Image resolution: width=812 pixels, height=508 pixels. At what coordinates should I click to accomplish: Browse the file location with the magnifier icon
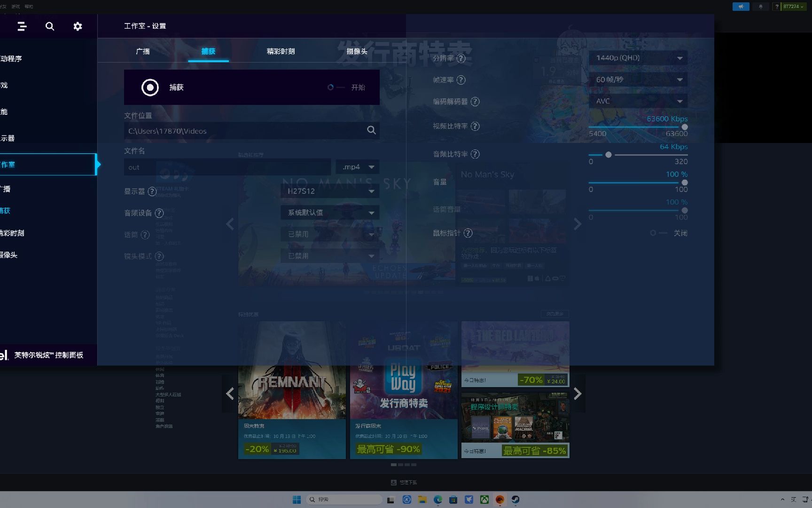371,130
